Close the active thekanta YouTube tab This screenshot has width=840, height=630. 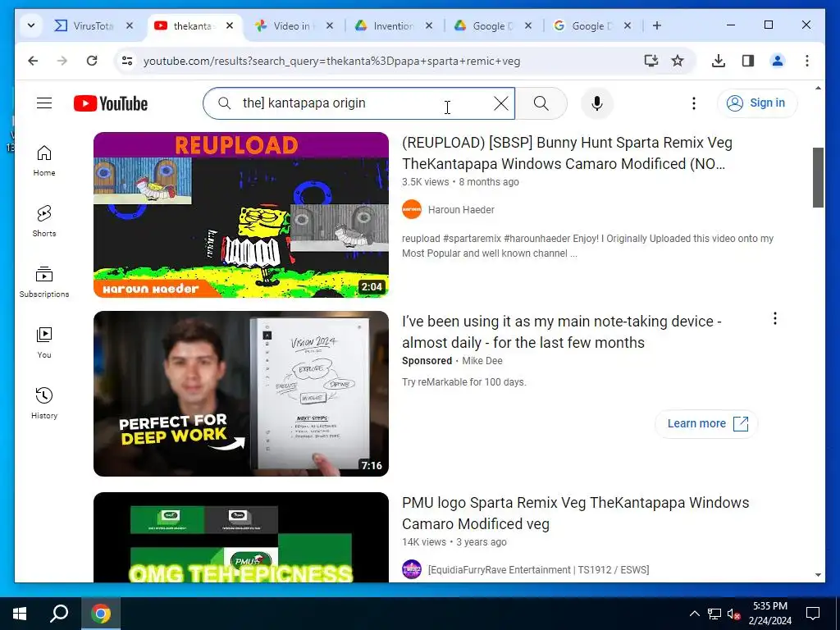coord(230,25)
